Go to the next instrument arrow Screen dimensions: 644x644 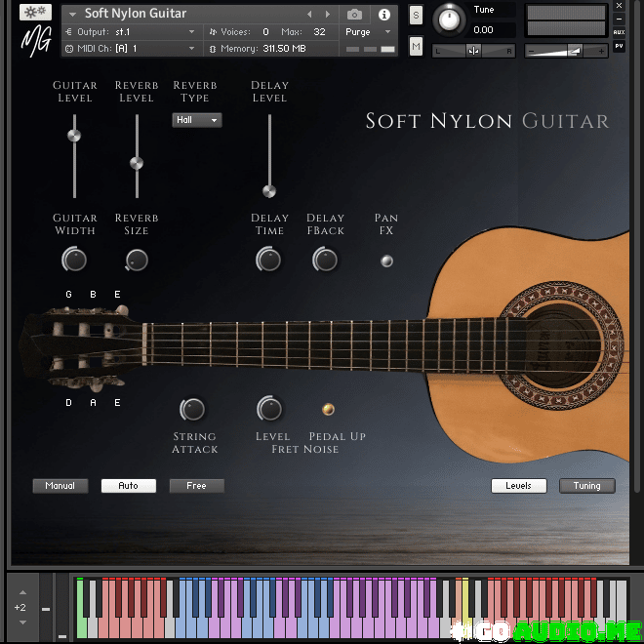point(327,15)
